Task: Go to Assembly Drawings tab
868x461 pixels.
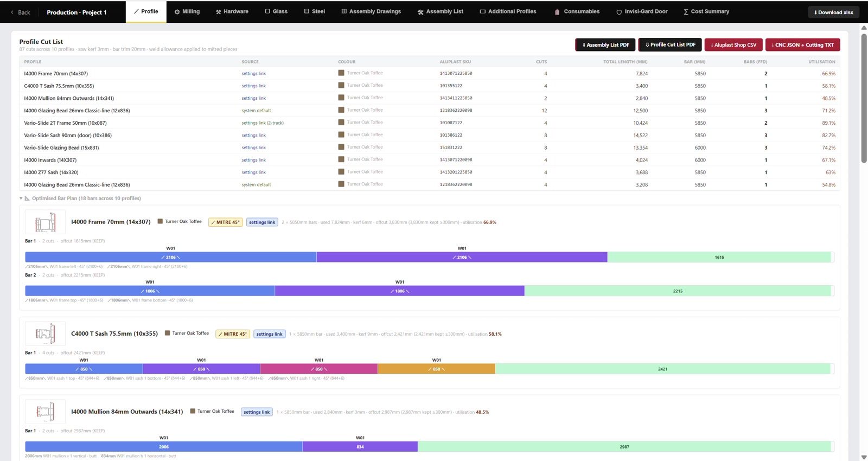Action: pos(371,11)
